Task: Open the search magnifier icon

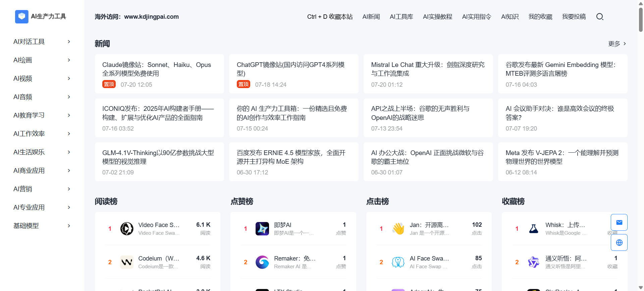Action: point(600,17)
